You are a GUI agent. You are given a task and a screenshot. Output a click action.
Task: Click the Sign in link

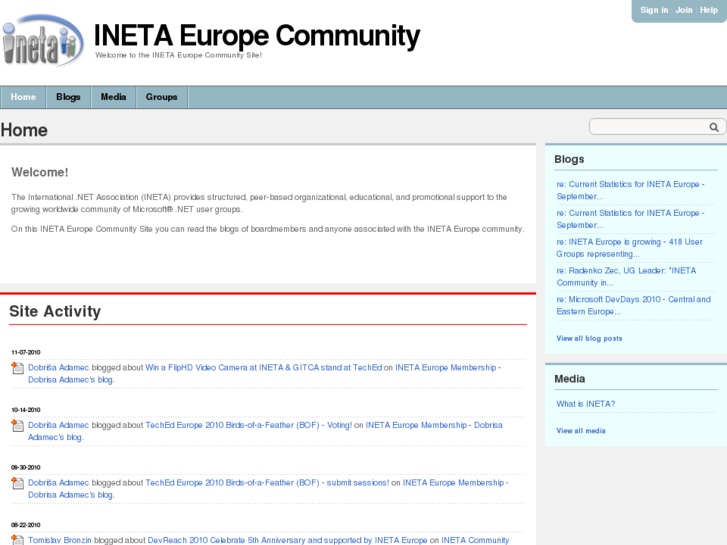click(654, 10)
